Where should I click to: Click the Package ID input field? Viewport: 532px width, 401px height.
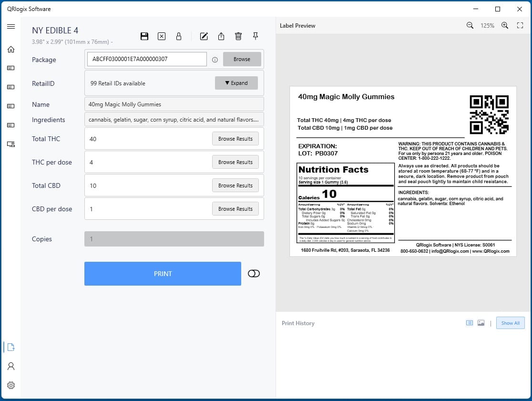point(147,59)
